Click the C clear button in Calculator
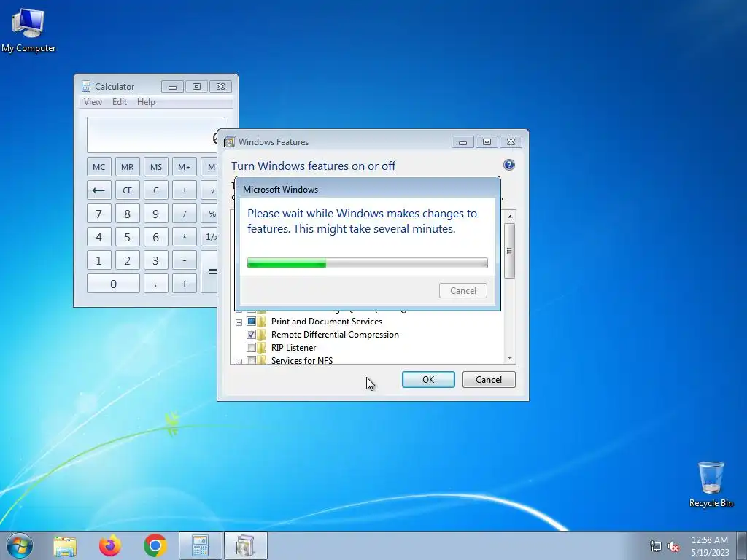 coord(156,190)
